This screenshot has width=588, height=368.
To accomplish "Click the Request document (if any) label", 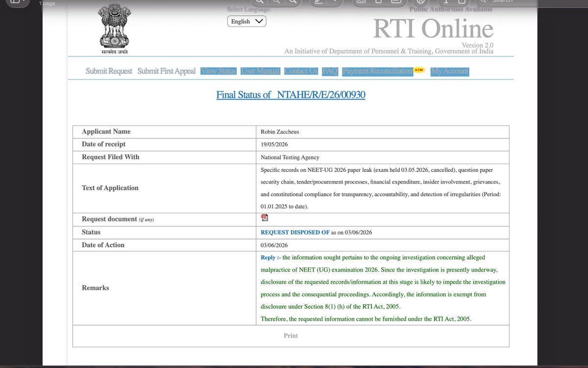I will [118, 219].
